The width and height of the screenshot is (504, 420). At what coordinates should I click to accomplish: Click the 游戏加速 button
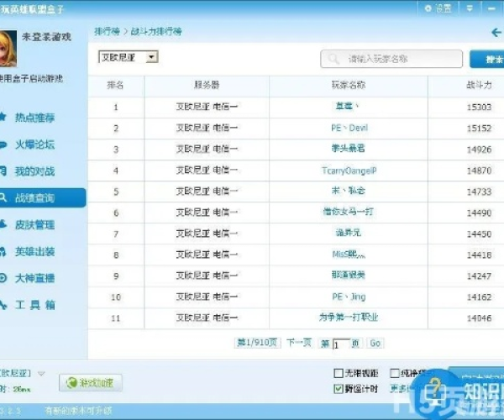[91, 383]
